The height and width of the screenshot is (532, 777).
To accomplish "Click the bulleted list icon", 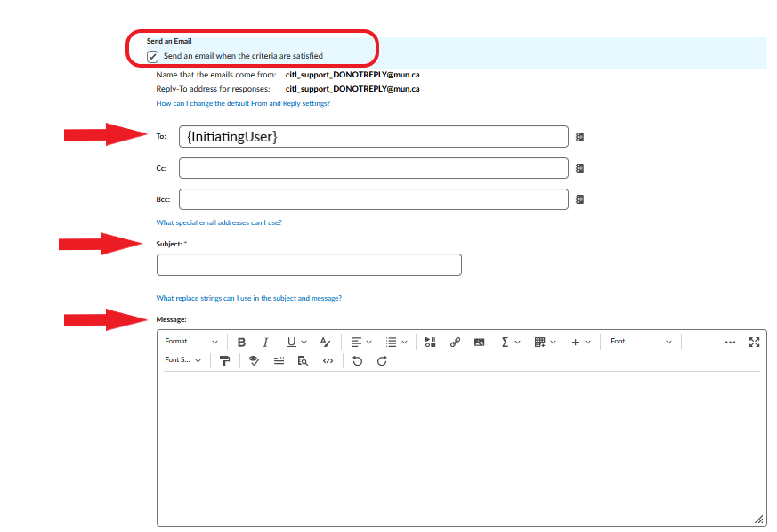I will click(392, 342).
